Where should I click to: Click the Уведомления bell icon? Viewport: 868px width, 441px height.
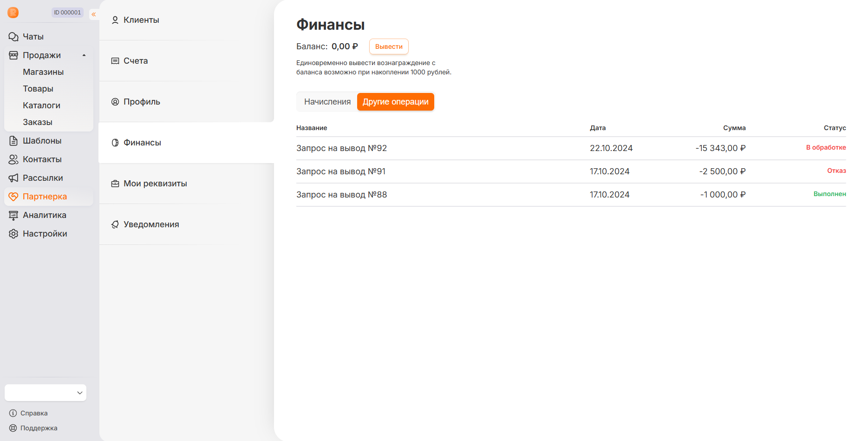115,224
